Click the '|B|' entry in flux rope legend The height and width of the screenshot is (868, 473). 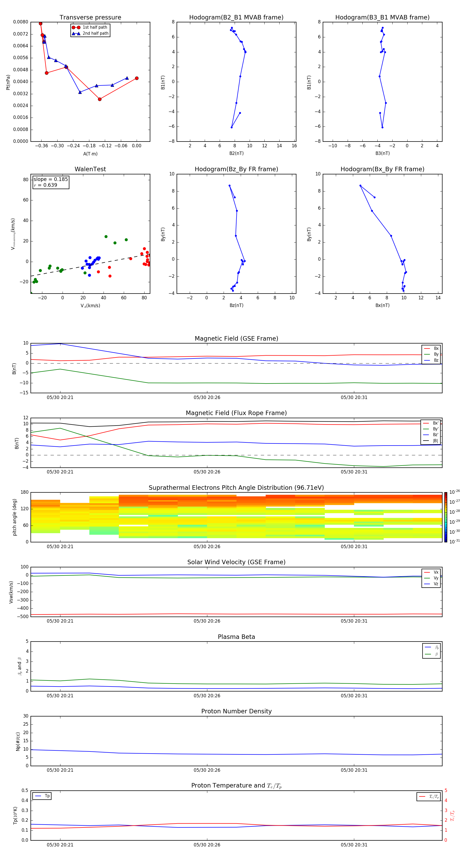[431, 441]
